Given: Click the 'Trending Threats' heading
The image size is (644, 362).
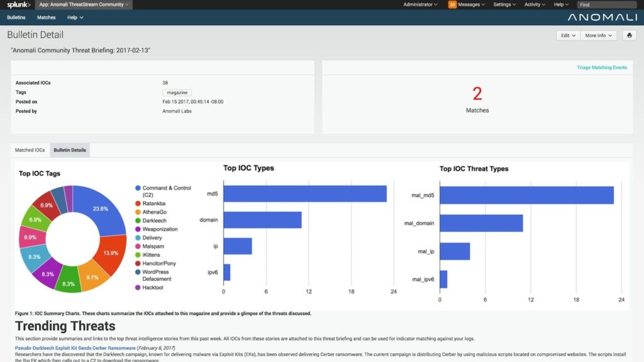Looking at the screenshot, I should 65,326.
